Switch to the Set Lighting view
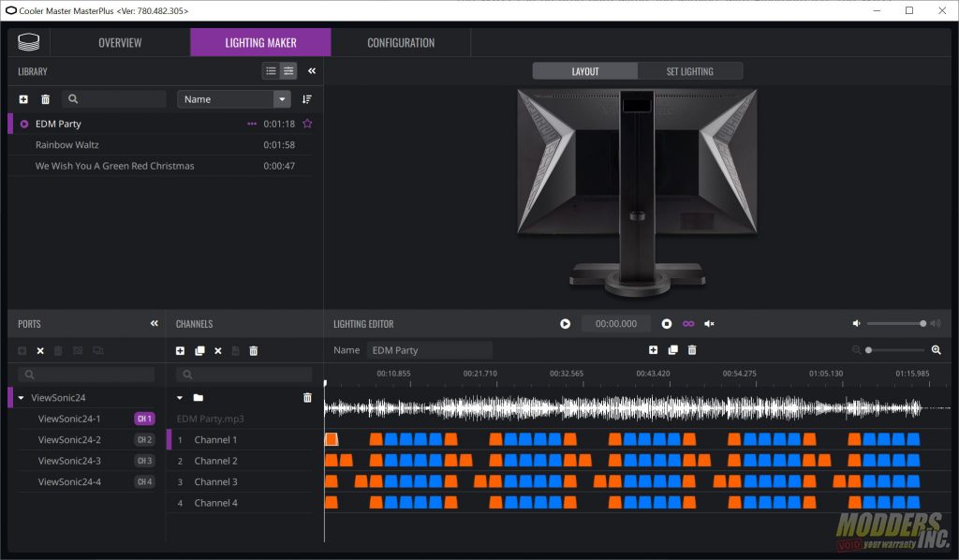The height and width of the screenshot is (560, 959). click(690, 71)
